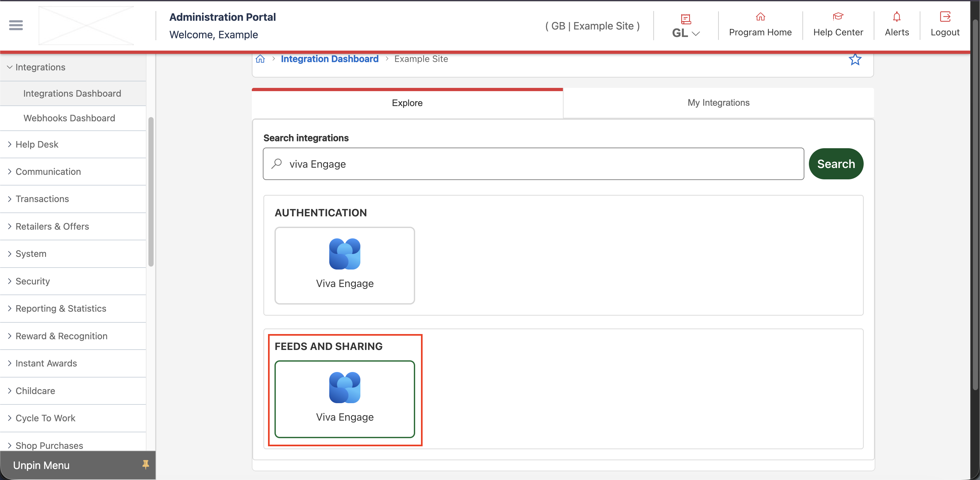Screen dimensions: 980x480
Task: Click the Logout label
Action: click(x=945, y=32)
